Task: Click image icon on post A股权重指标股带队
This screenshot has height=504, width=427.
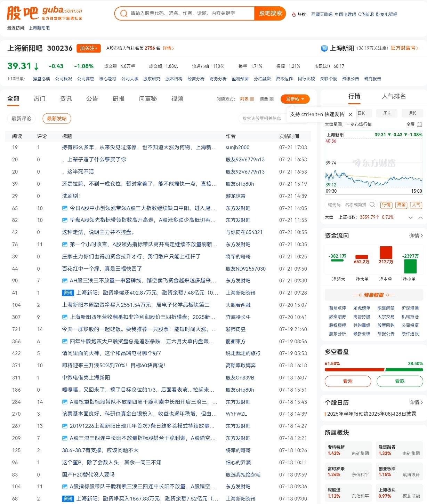Action: (x=65, y=402)
